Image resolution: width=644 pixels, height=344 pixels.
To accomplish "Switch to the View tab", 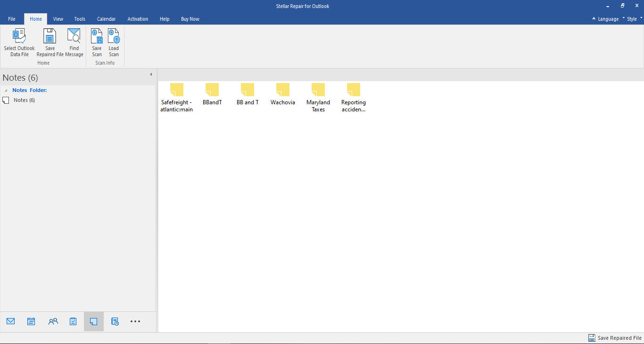I will click(x=58, y=19).
